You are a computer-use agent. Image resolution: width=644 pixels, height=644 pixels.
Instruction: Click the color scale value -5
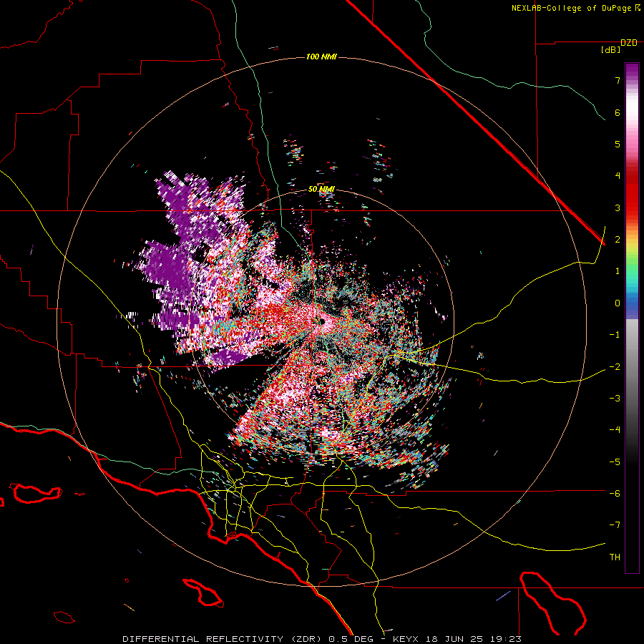click(x=615, y=462)
